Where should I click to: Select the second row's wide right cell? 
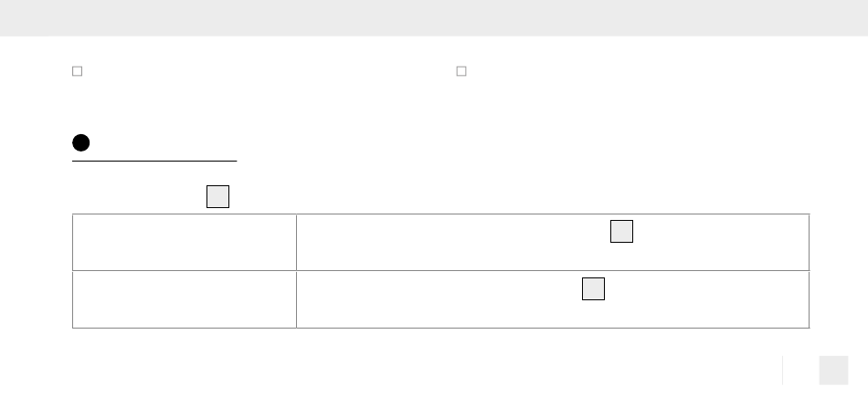pyautogui.click(x=553, y=299)
